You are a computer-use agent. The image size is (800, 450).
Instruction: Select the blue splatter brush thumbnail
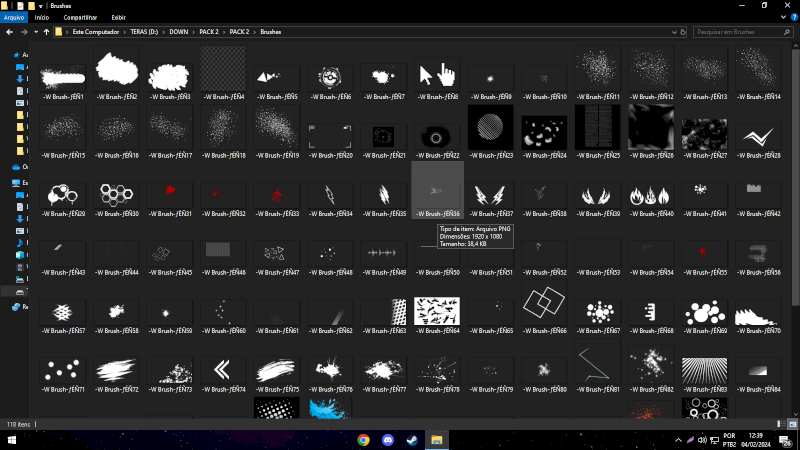pos(328,408)
